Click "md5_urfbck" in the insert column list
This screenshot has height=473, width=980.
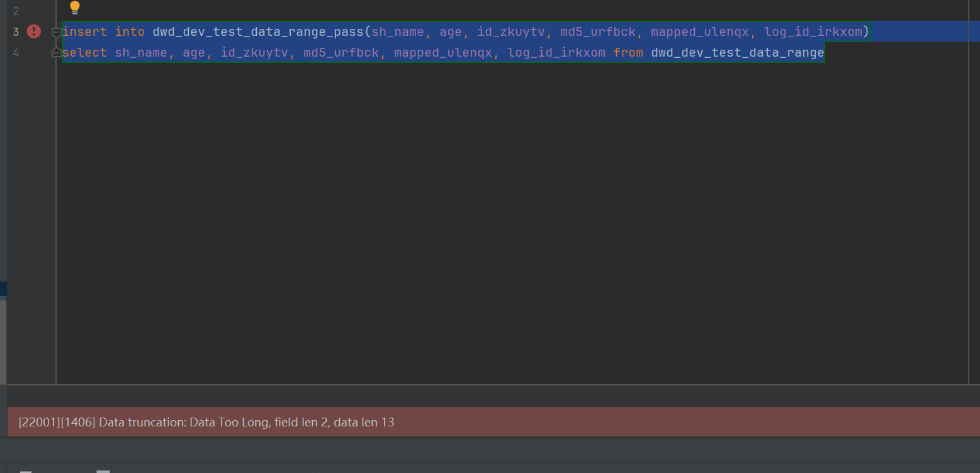[x=598, y=31]
